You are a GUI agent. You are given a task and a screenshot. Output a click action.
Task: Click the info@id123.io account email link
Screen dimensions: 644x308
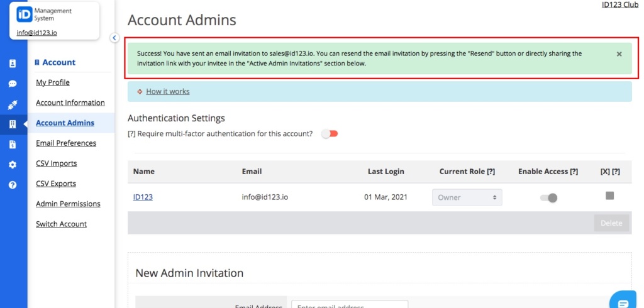pyautogui.click(x=36, y=33)
